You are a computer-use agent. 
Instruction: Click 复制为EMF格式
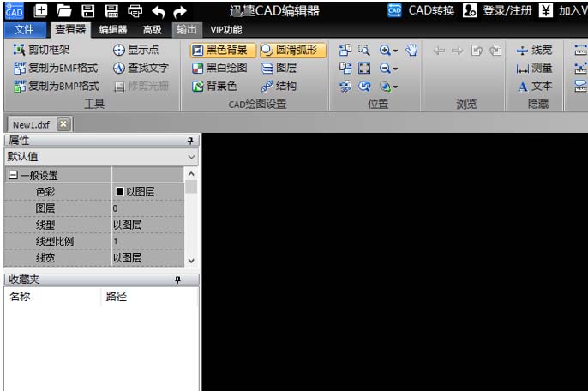56,68
